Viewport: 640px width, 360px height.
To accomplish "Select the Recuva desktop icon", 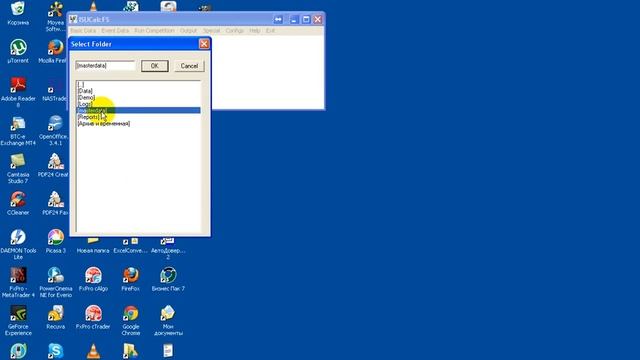I will coord(56,317).
